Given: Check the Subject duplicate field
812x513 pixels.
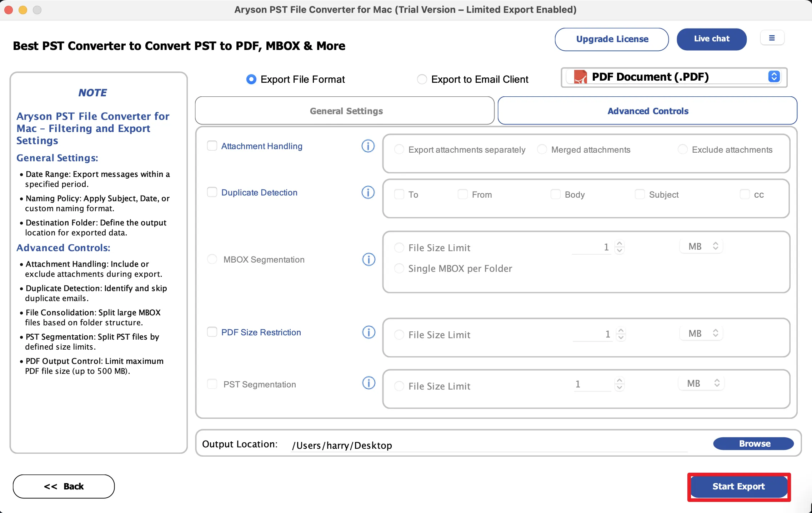Looking at the screenshot, I should [x=640, y=194].
